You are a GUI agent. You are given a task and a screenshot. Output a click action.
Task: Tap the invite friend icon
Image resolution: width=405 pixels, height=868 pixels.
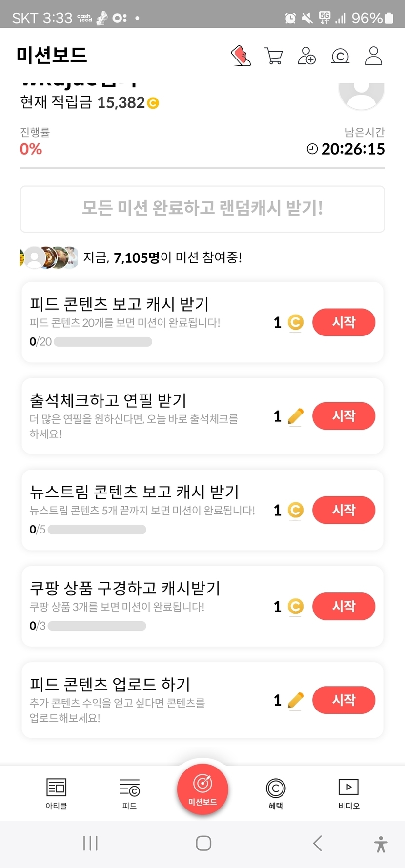point(307,56)
